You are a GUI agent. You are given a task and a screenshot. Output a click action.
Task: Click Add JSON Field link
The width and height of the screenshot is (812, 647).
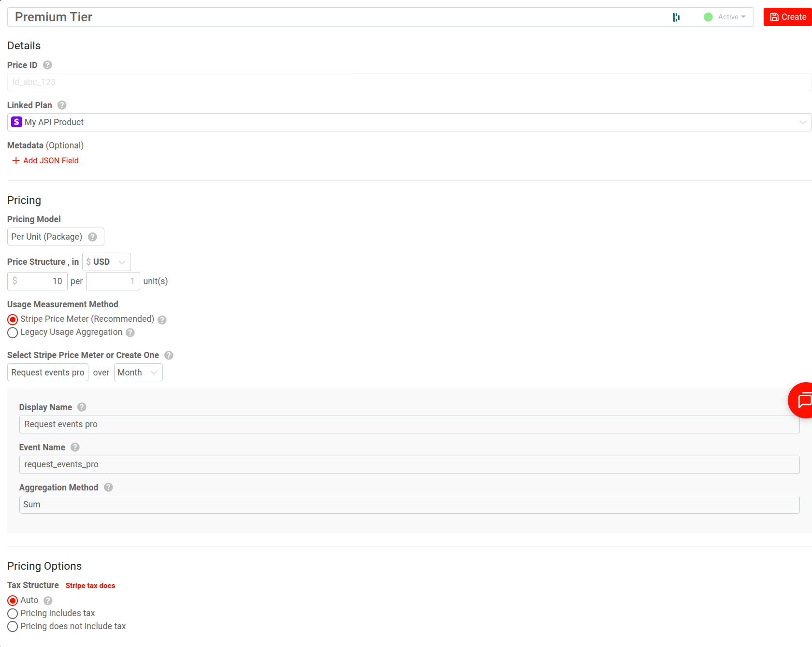45,160
